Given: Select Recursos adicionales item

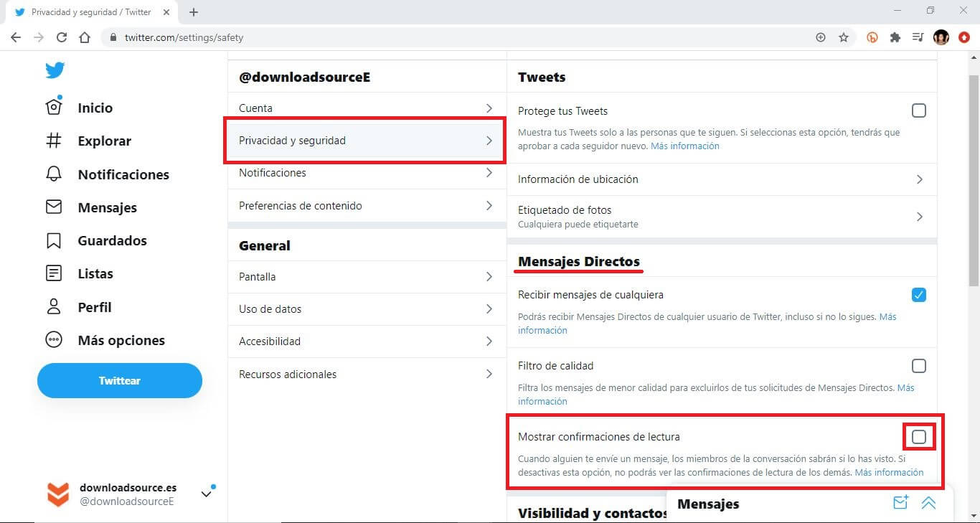Looking at the screenshot, I should point(367,374).
